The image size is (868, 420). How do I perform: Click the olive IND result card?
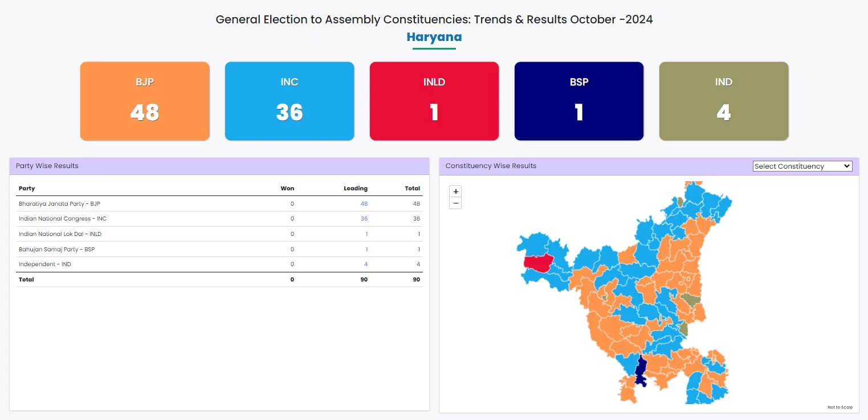click(724, 101)
